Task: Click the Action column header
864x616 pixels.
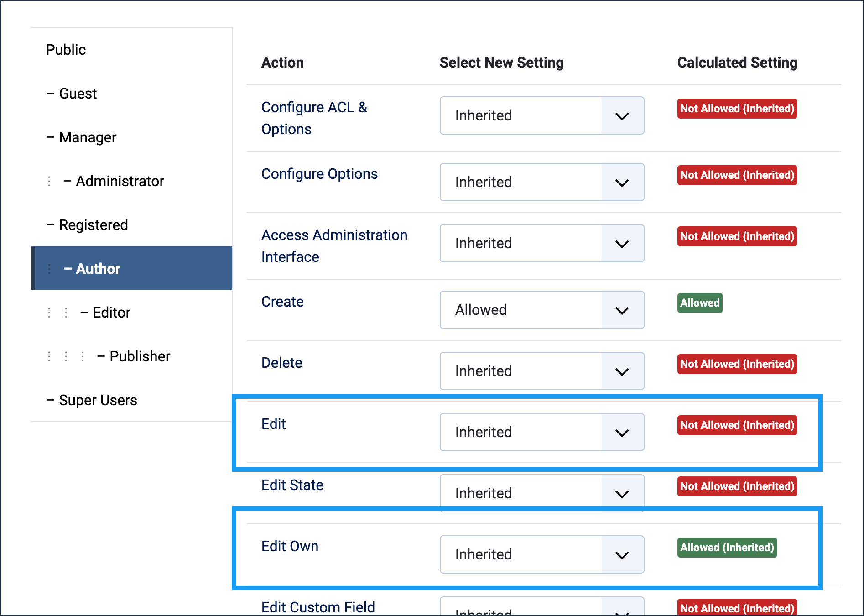Action: tap(282, 63)
